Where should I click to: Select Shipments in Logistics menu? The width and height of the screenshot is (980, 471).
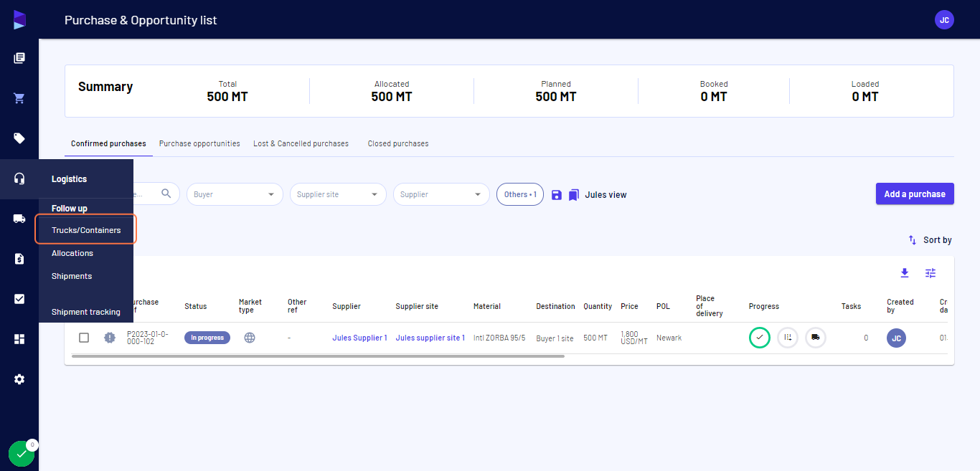coord(72,276)
